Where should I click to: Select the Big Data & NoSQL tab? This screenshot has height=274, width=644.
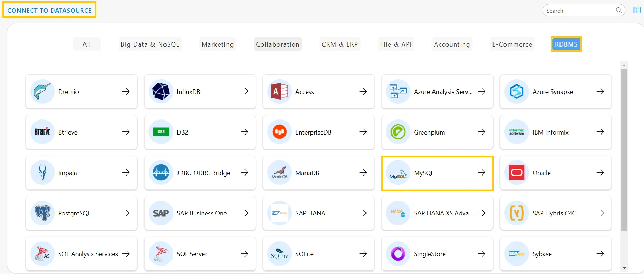point(150,44)
